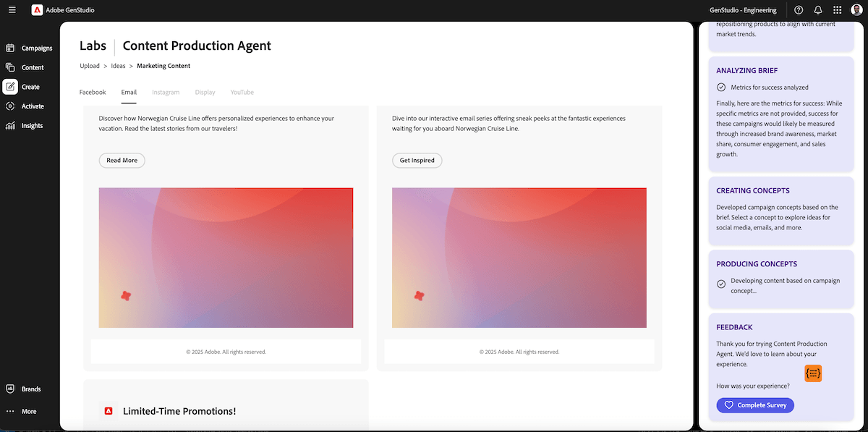Click the ANALYZING BRIEF card heading

(x=747, y=71)
